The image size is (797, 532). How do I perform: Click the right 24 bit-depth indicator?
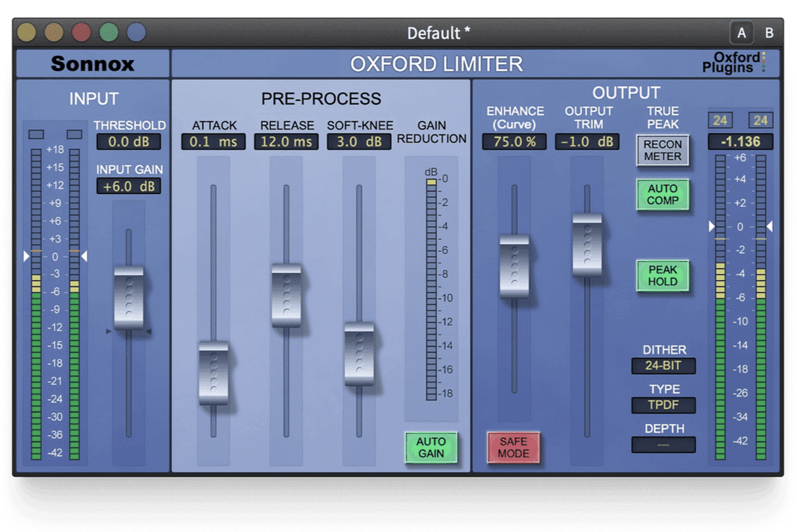(762, 119)
